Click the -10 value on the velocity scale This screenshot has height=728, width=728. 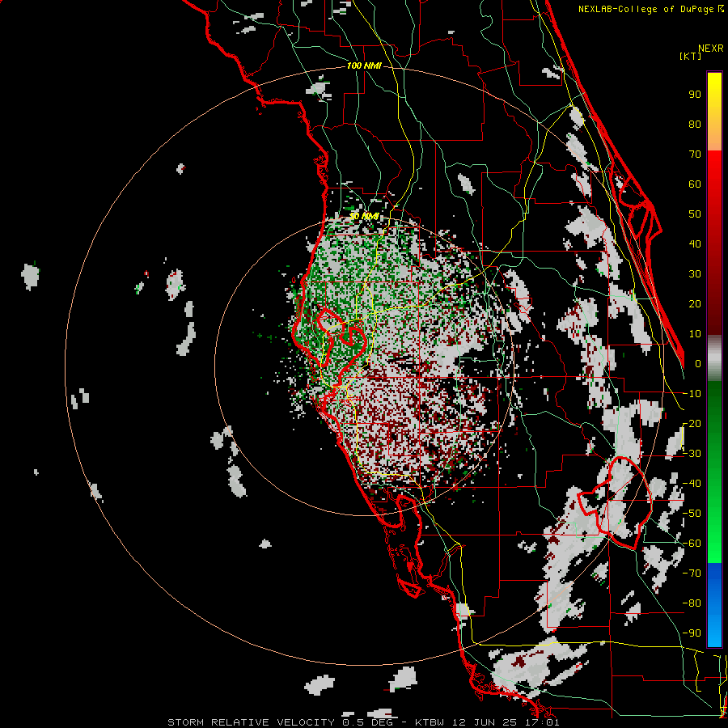tap(692, 394)
